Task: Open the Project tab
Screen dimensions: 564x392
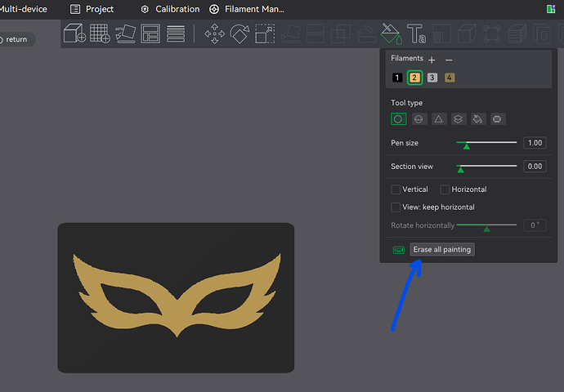Action: [x=92, y=9]
